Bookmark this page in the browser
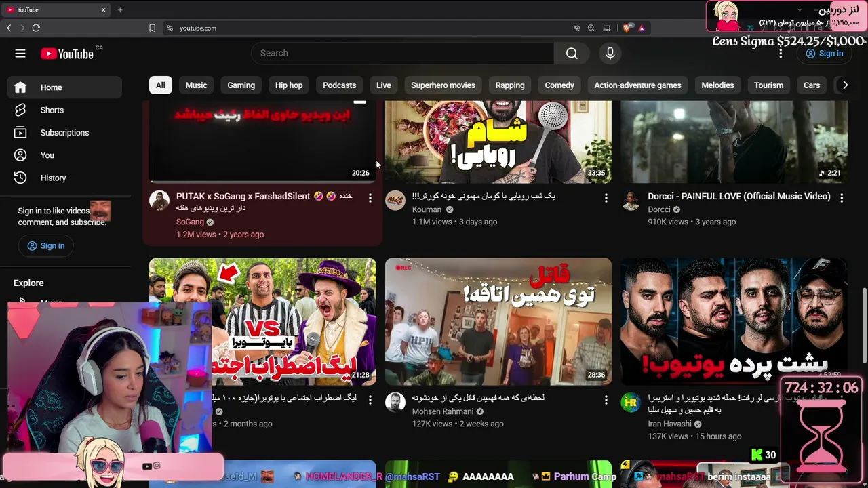868x488 pixels. point(152,28)
